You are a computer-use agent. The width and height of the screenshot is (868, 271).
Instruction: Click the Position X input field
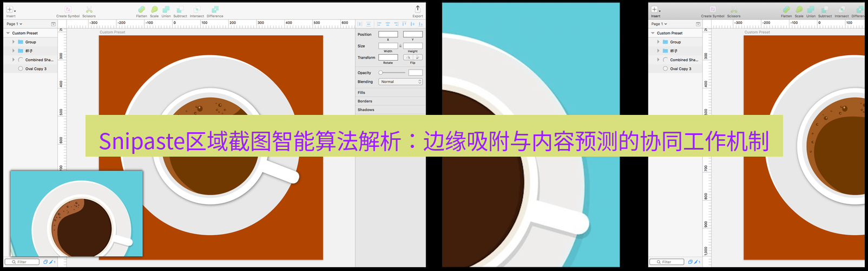pyautogui.click(x=388, y=34)
